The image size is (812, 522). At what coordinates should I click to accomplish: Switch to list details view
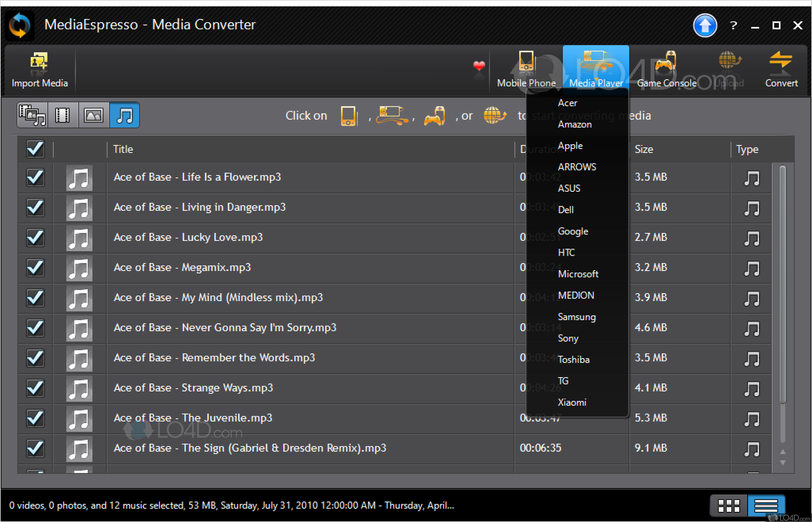pos(766,506)
